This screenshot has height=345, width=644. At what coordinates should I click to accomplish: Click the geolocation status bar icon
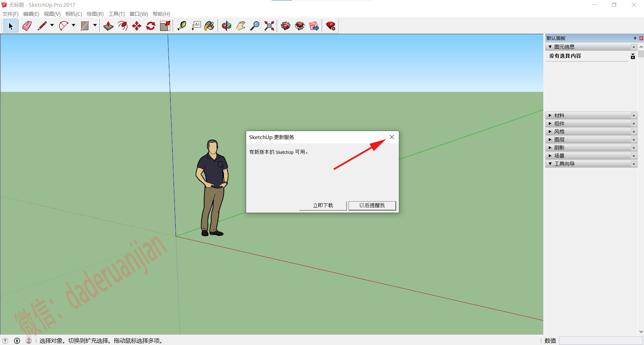(5, 341)
